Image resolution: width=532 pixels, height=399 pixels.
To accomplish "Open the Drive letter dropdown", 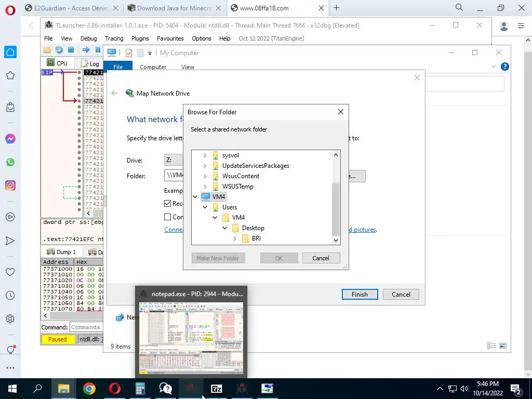I will (174, 160).
